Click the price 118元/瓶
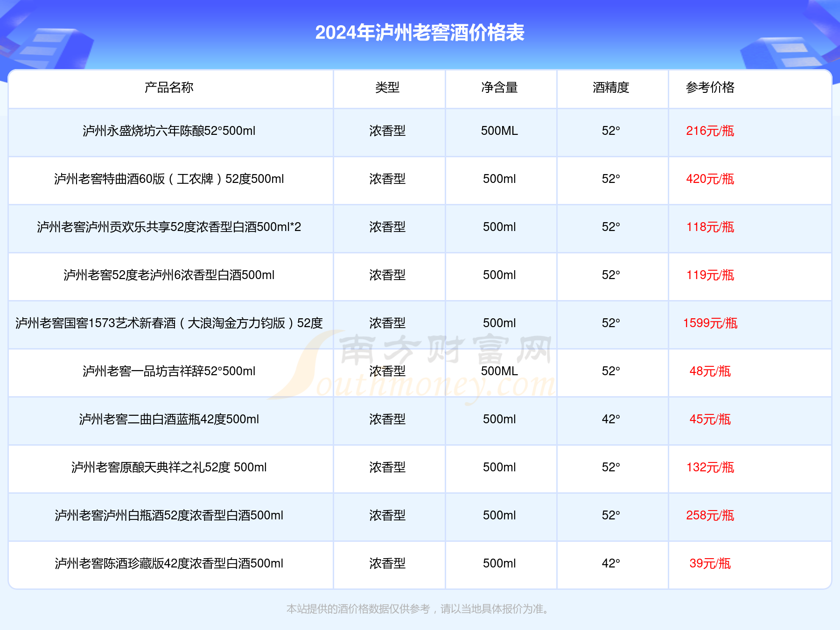Viewport: 840px width, 630px height. [710, 227]
